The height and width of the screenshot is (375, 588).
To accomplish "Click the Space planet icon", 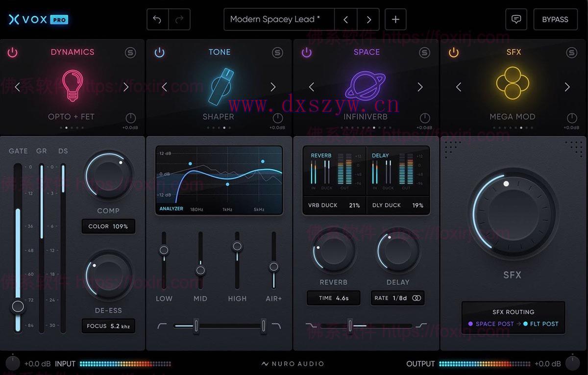I will [x=366, y=85].
